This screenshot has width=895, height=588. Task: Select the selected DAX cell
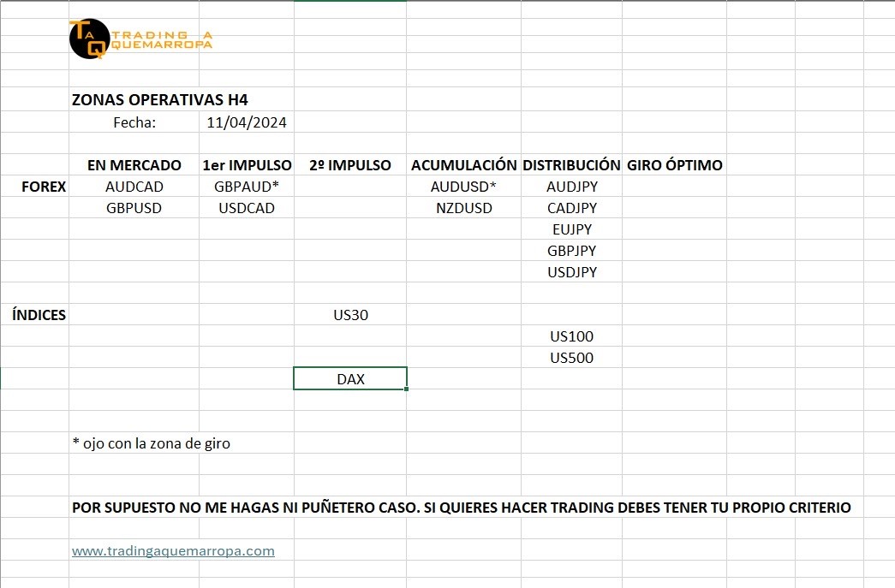click(x=349, y=378)
